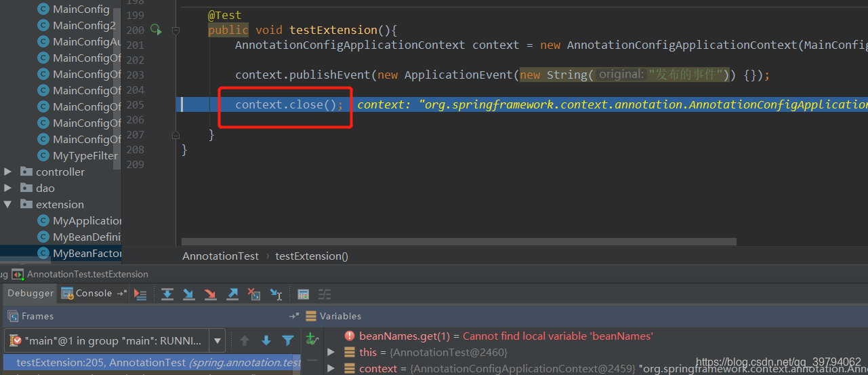Click the project tree vertical scrollbar
The height and width of the screenshot is (375, 868).
(x=117, y=88)
